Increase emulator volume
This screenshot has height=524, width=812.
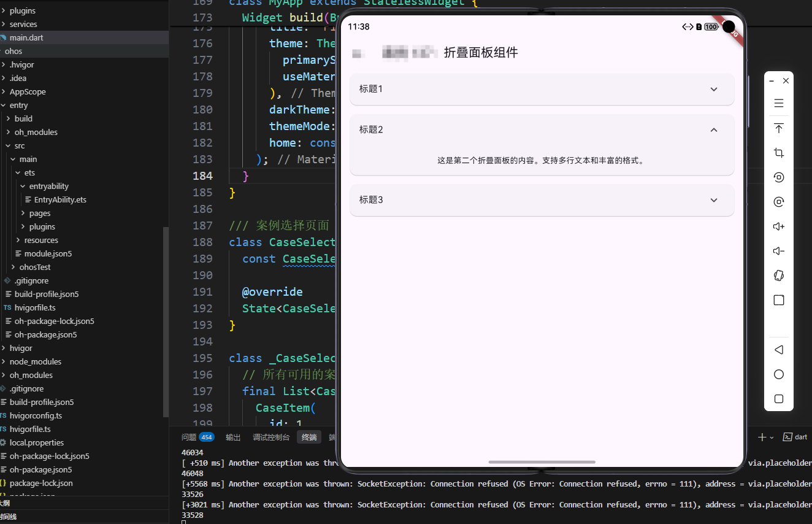tap(779, 226)
